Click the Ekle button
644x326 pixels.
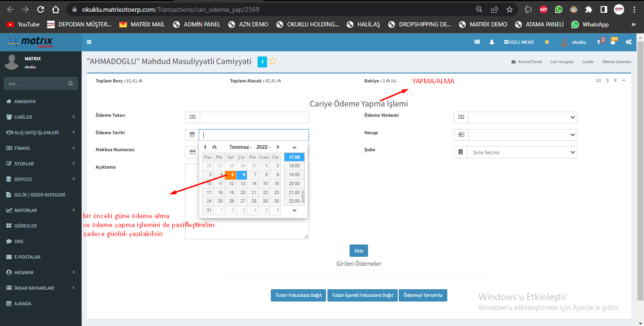(359, 251)
